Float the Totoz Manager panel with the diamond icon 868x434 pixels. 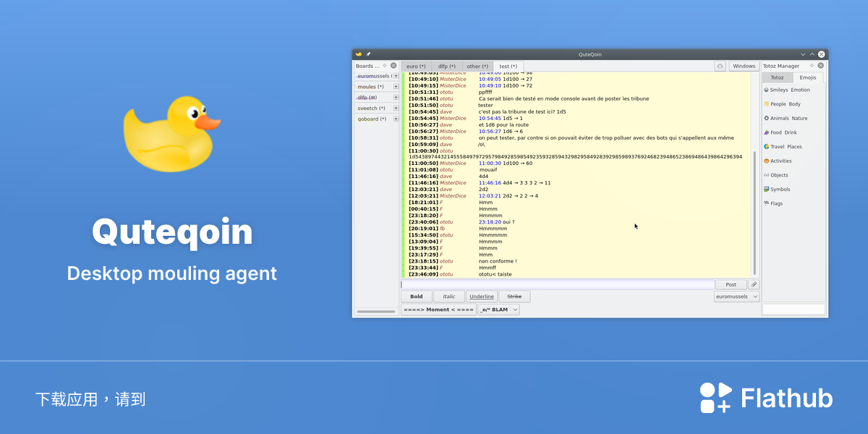click(x=812, y=66)
